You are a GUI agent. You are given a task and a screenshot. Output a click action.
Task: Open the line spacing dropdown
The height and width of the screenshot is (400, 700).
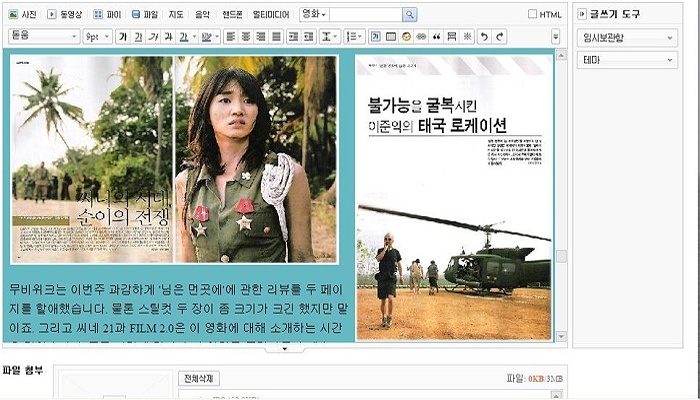(x=330, y=37)
